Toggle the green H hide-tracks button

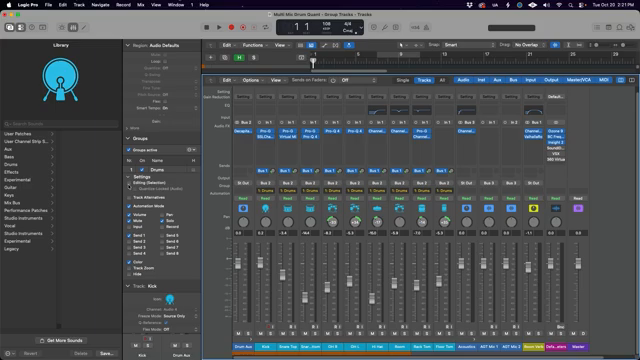(239, 58)
